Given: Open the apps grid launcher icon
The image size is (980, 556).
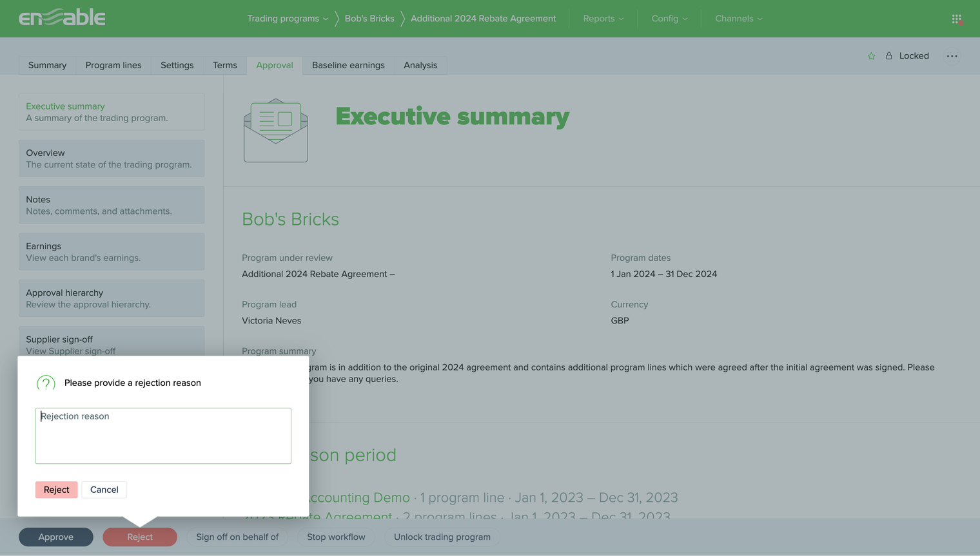Looking at the screenshot, I should (x=957, y=19).
